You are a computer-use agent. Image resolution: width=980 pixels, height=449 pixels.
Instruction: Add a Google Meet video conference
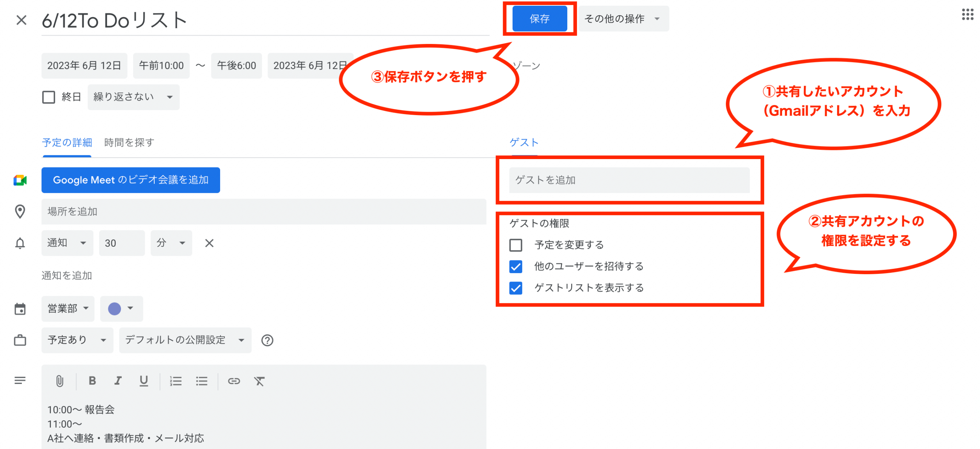[x=131, y=180]
